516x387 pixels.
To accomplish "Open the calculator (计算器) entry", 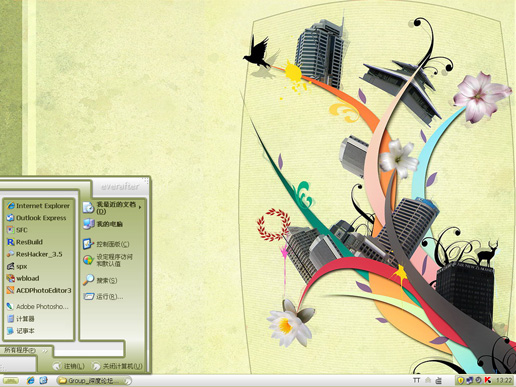I will [21, 319].
